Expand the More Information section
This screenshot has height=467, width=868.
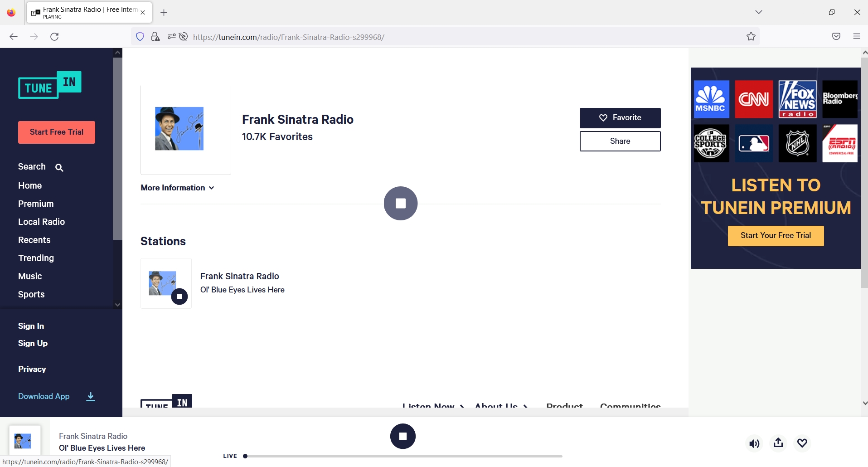[x=177, y=188]
